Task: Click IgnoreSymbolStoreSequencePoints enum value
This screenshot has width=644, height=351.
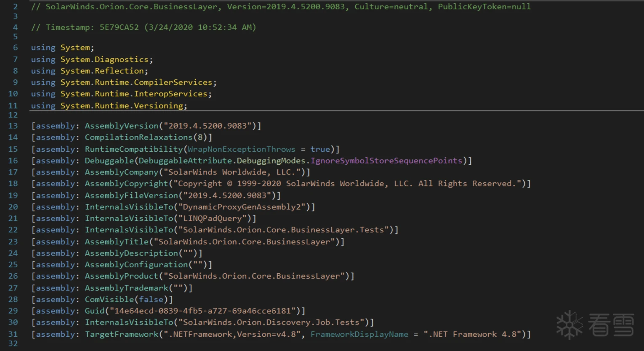Action: point(386,161)
